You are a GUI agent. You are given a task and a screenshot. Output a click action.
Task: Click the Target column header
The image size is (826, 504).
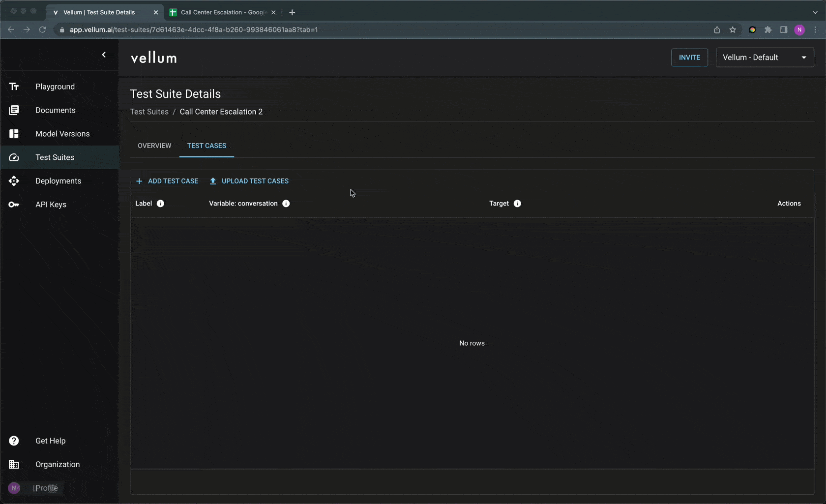(499, 204)
